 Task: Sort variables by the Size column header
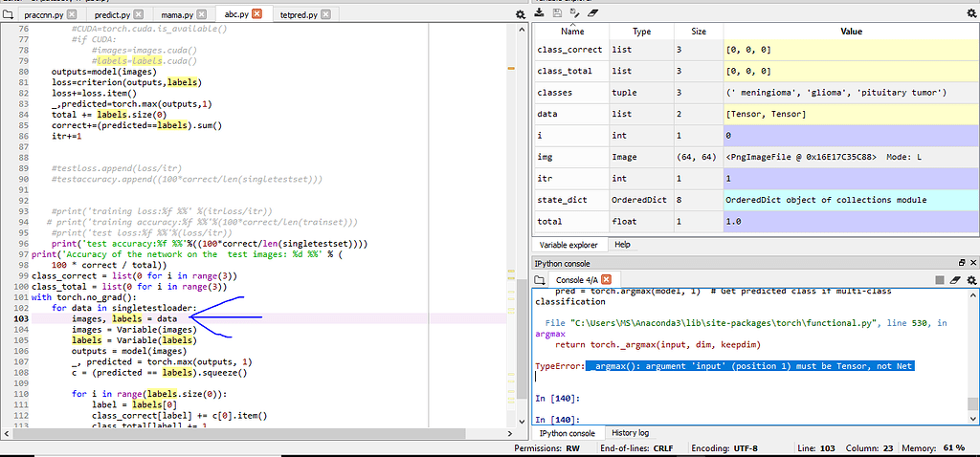[x=699, y=32]
